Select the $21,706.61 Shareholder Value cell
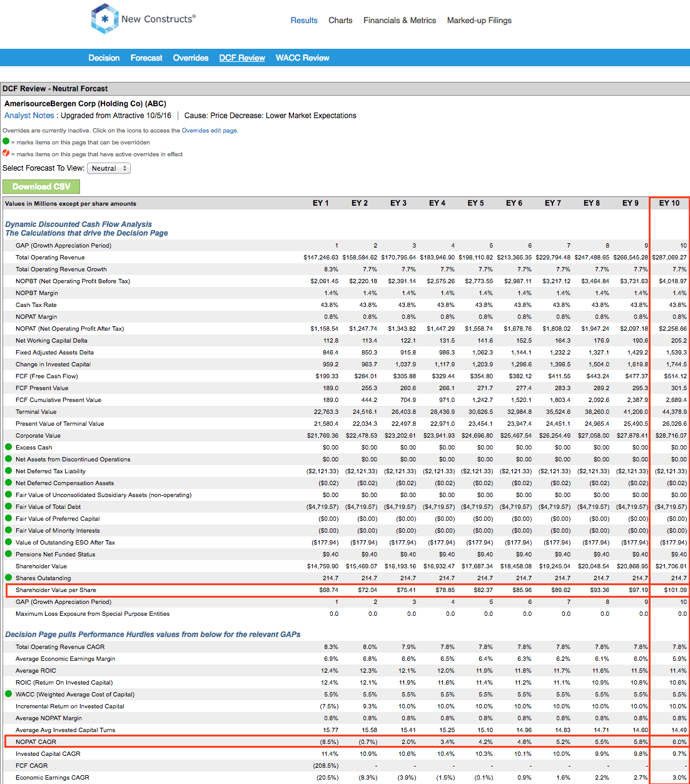Screen dimensions: 690x784 tap(671, 566)
